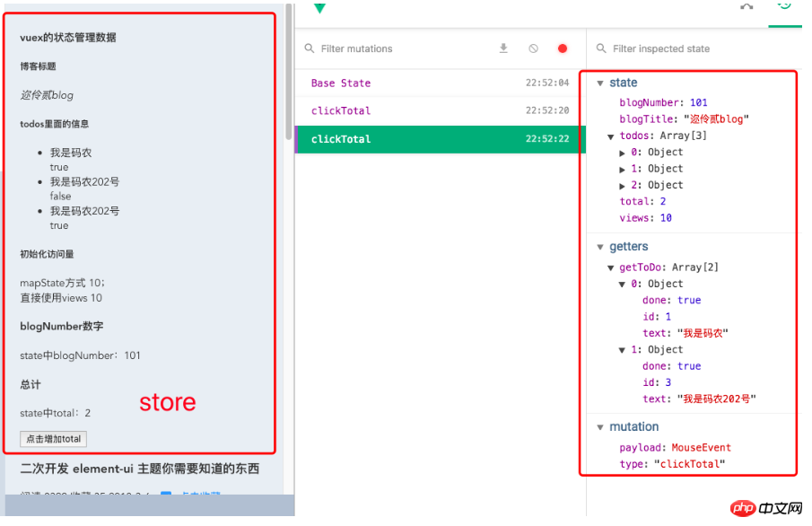Click the 直接使用views 10 text
812x526 pixels.
61,298
